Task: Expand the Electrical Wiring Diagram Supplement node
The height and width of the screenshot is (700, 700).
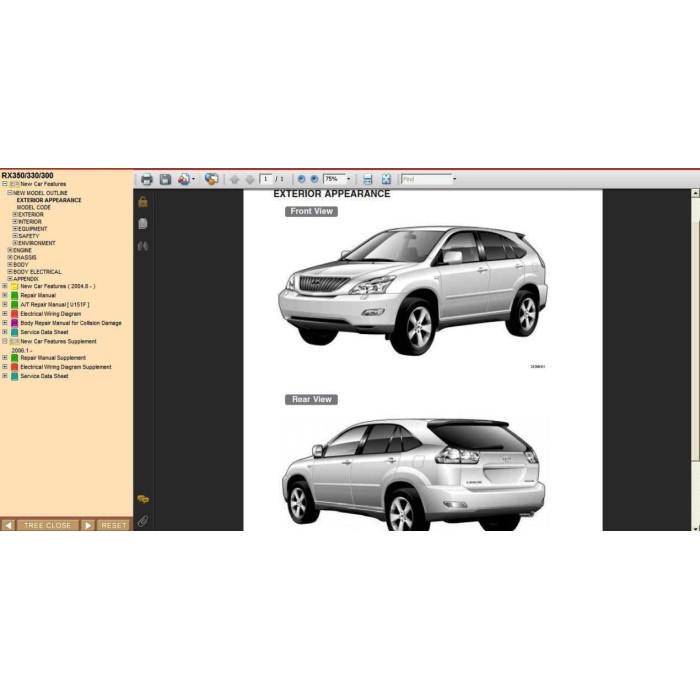Action: coord(4,367)
